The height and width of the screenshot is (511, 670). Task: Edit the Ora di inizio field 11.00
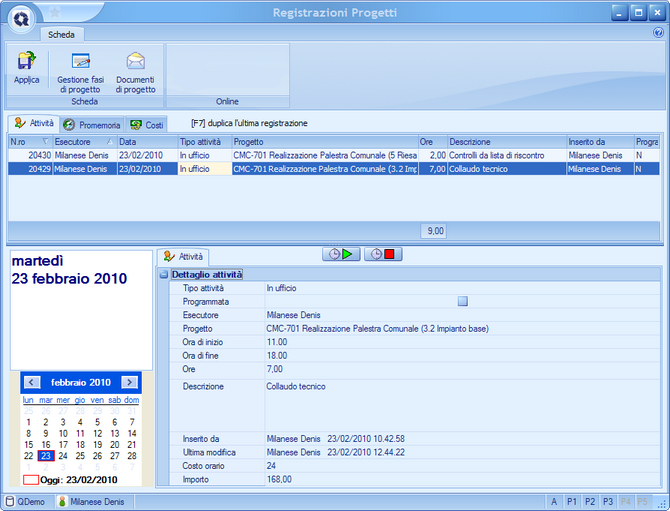pos(463,342)
